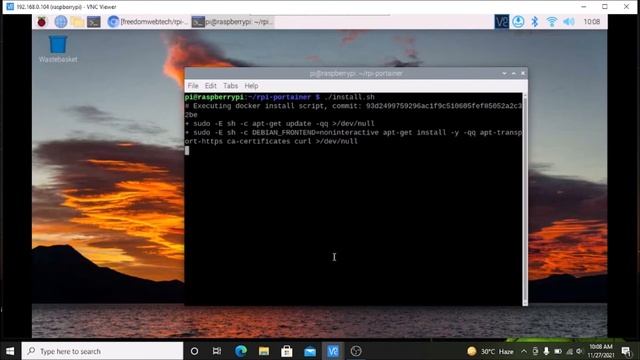Click the terminal vertical scrollbar
640x360 pixels.
(x=525, y=199)
